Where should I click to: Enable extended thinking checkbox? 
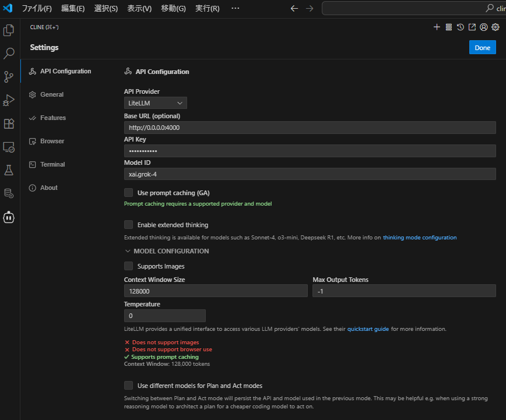pyautogui.click(x=128, y=224)
